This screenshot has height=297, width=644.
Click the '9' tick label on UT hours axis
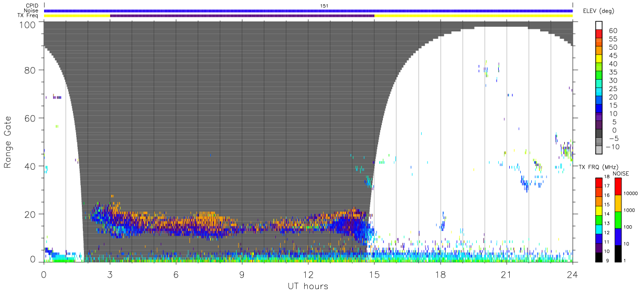[x=242, y=274]
